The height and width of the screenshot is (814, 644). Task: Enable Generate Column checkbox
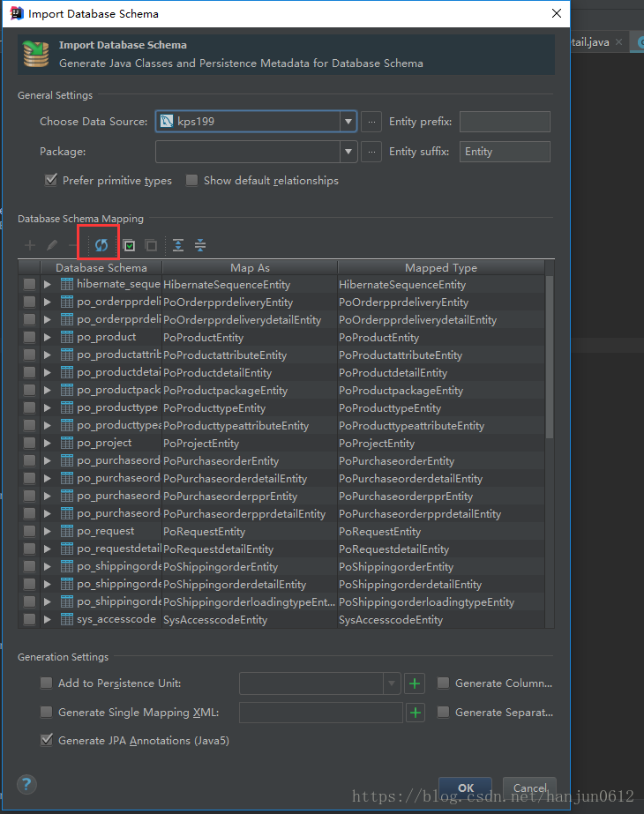[x=443, y=683]
